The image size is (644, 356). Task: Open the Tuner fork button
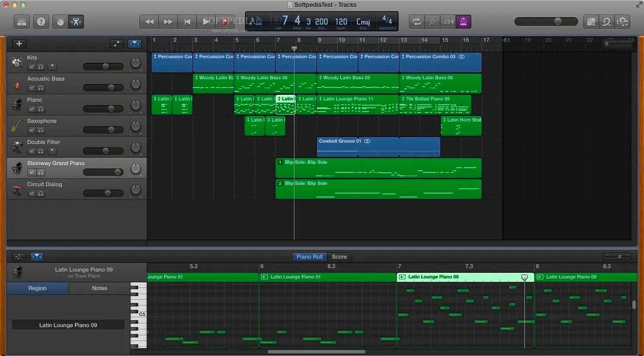point(432,22)
